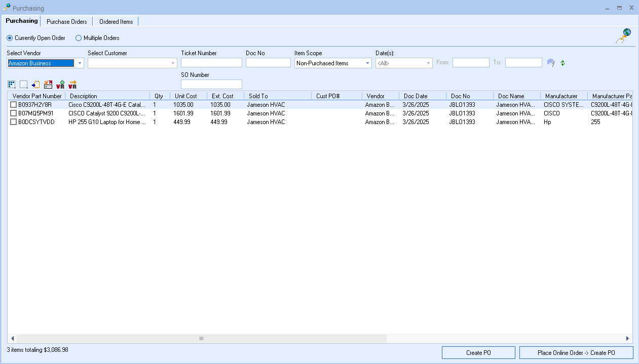The width and height of the screenshot is (639, 364).
Task: Open the Ordered Items tab
Action: (x=116, y=22)
